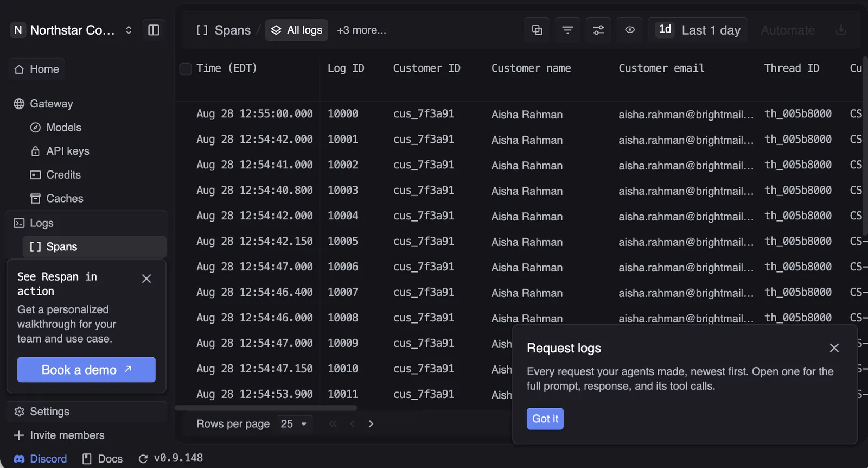Click the Book a demo button
This screenshot has width=868, height=468.
[x=86, y=370]
